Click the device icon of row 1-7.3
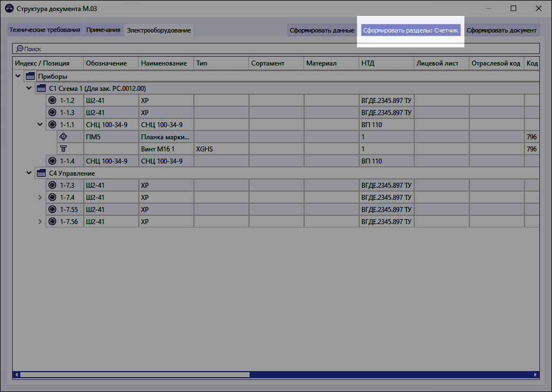Screen dimensions: 552x392 point(52,185)
